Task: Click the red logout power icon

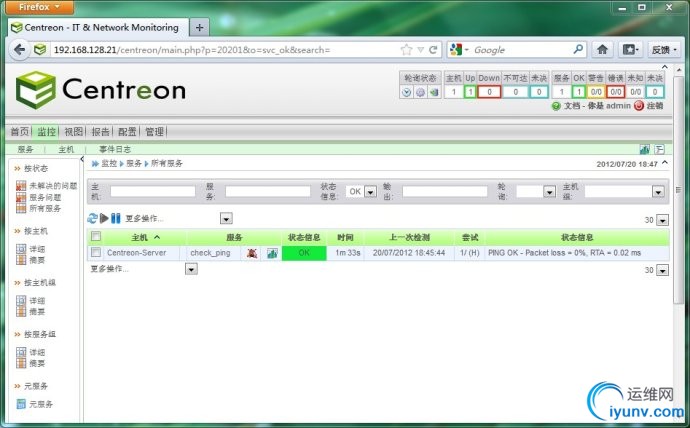Action: [x=639, y=106]
